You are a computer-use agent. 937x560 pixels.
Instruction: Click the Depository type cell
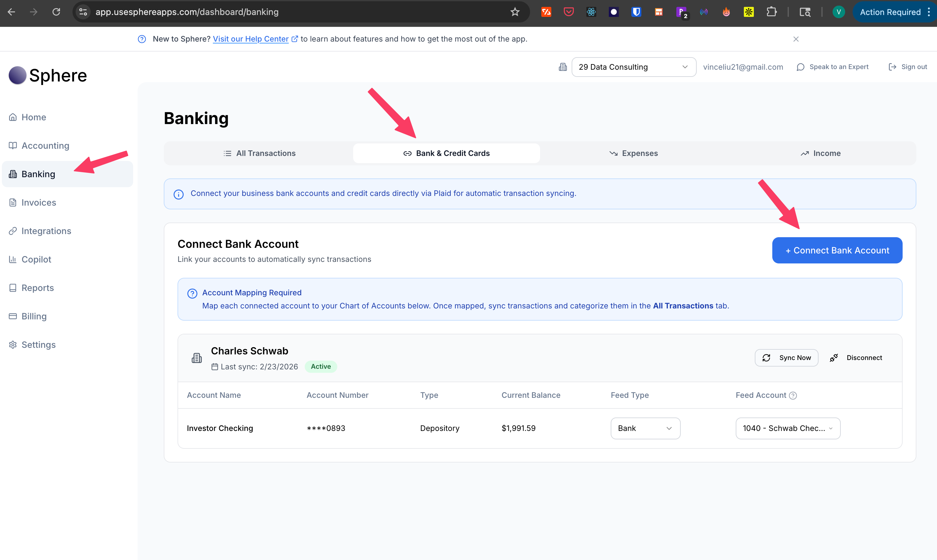point(440,428)
